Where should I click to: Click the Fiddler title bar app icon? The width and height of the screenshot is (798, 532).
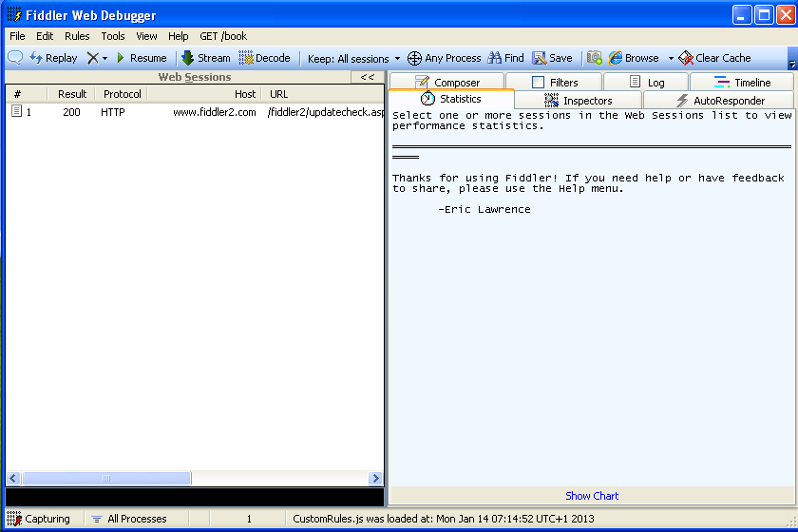(x=14, y=15)
